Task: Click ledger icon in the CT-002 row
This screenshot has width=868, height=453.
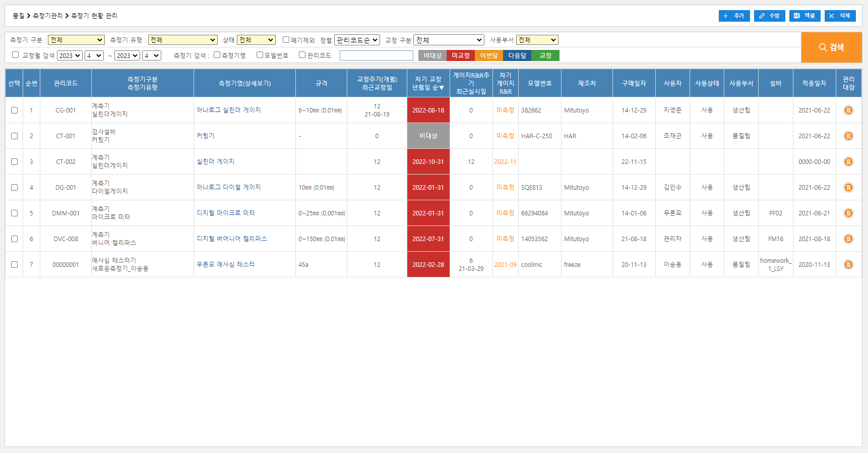Action: coord(848,161)
